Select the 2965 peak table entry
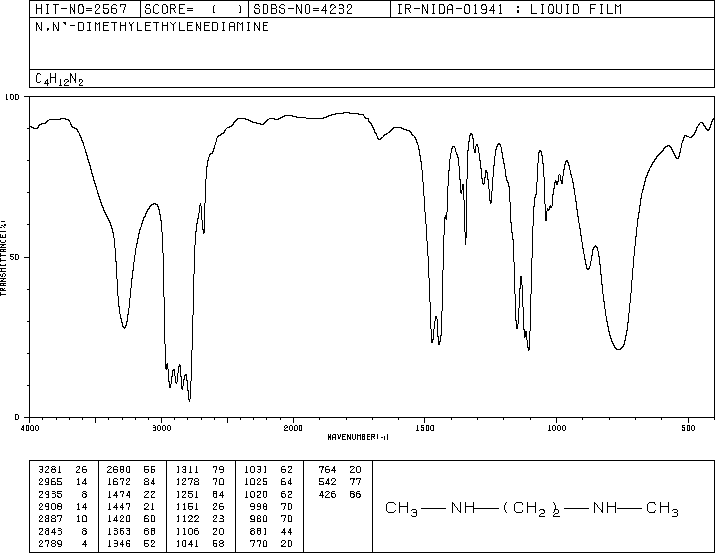Viewport: 715px width, 553px height. pyautogui.click(x=50, y=482)
